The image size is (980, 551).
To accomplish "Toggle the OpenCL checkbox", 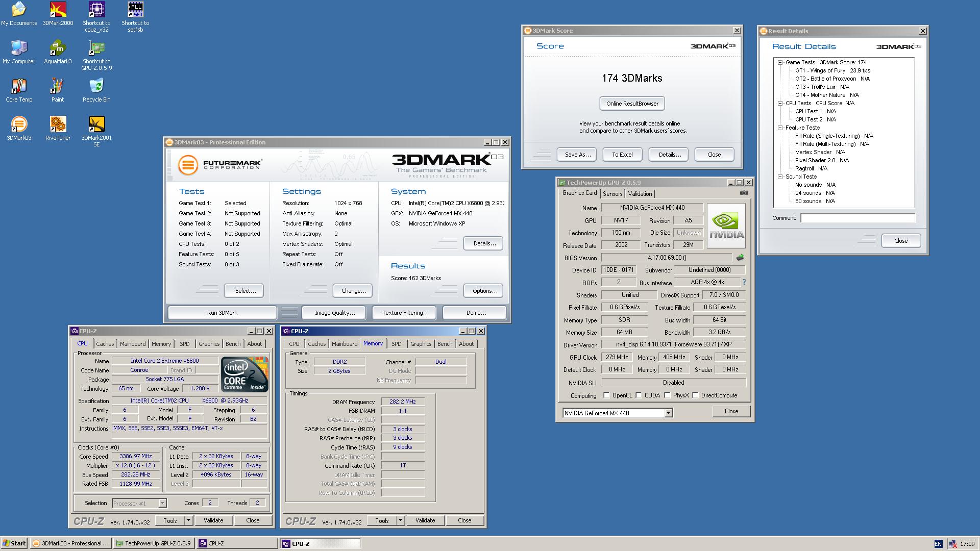I will pyautogui.click(x=606, y=395).
